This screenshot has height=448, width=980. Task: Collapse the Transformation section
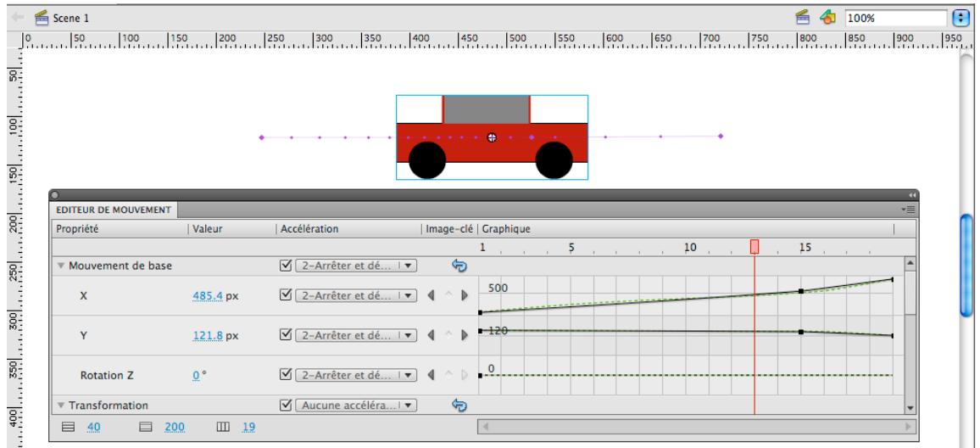(61, 406)
